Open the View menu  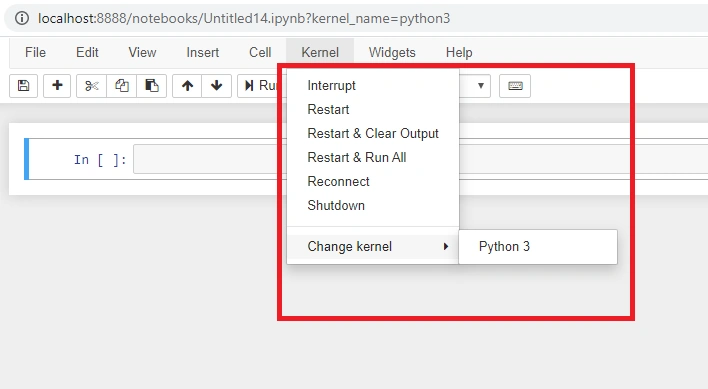click(142, 52)
